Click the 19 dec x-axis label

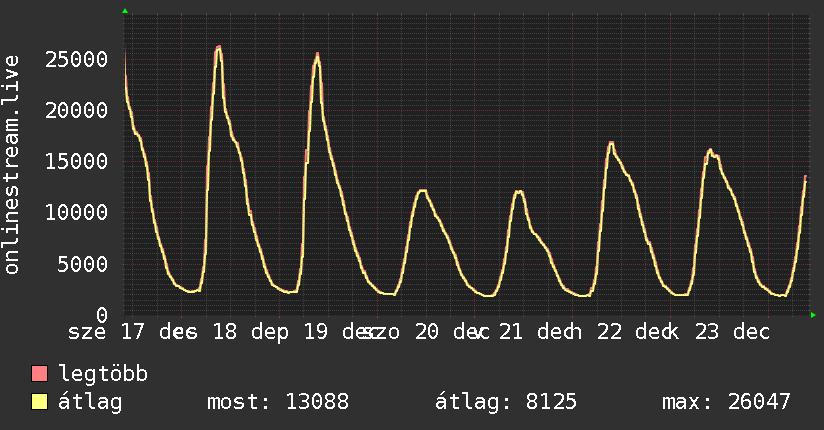[342, 332]
